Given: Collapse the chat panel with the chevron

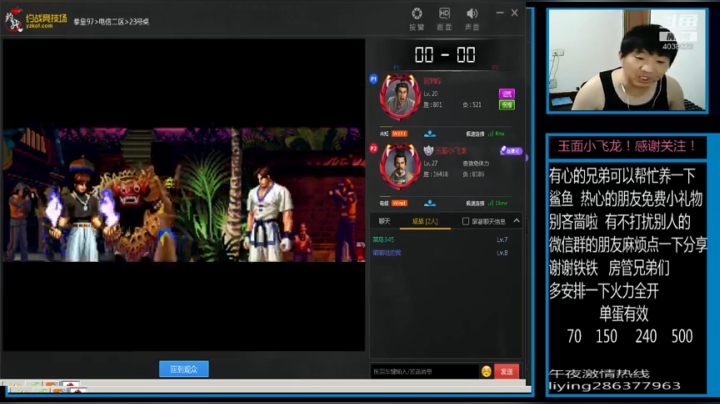Looking at the screenshot, I should (x=517, y=221).
